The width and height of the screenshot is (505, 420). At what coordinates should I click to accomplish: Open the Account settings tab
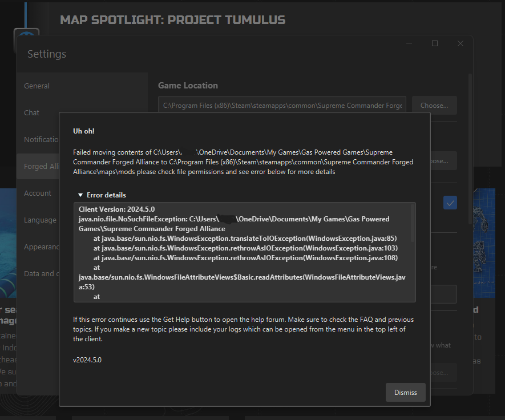point(37,193)
